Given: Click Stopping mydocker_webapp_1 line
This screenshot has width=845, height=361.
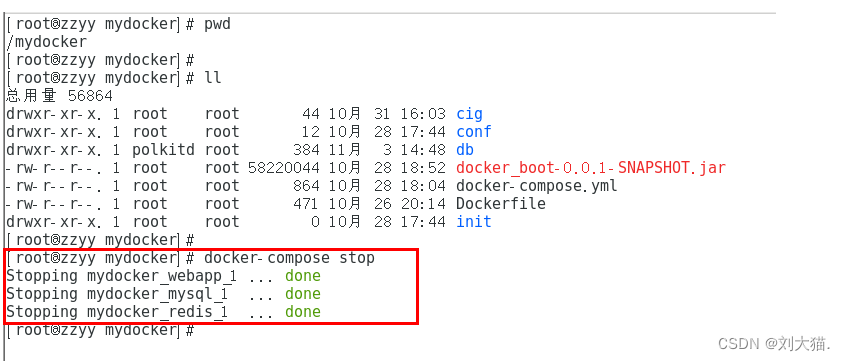Looking at the screenshot, I should point(163,276).
